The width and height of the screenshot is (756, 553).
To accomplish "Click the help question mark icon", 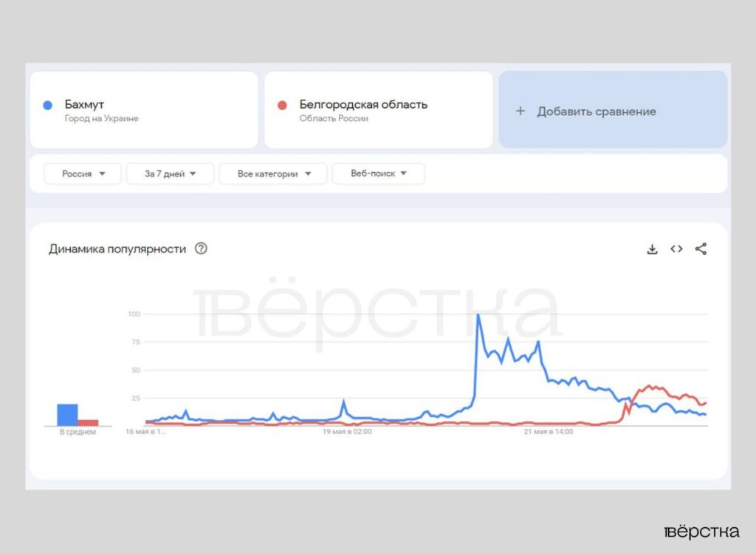I will pyautogui.click(x=201, y=249).
